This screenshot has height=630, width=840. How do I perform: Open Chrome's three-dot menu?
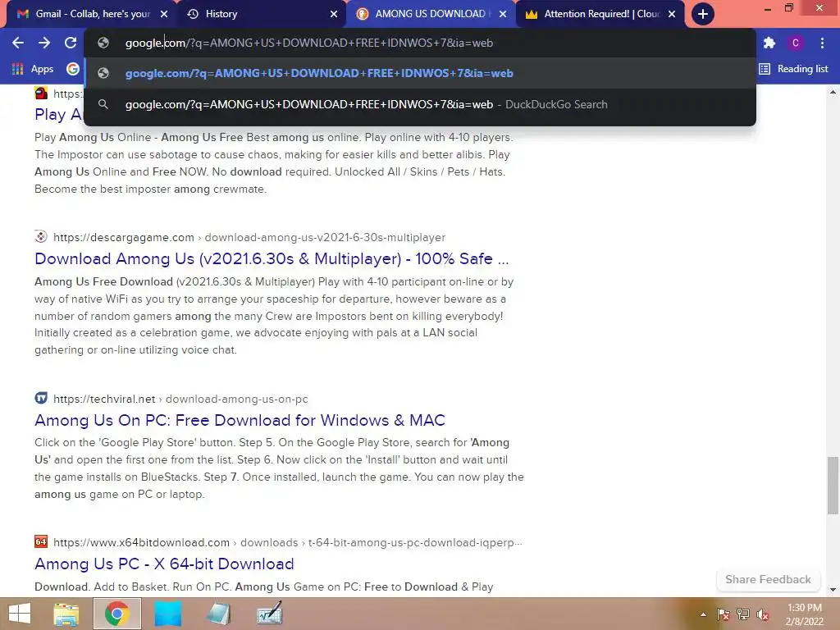pyautogui.click(x=822, y=43)
